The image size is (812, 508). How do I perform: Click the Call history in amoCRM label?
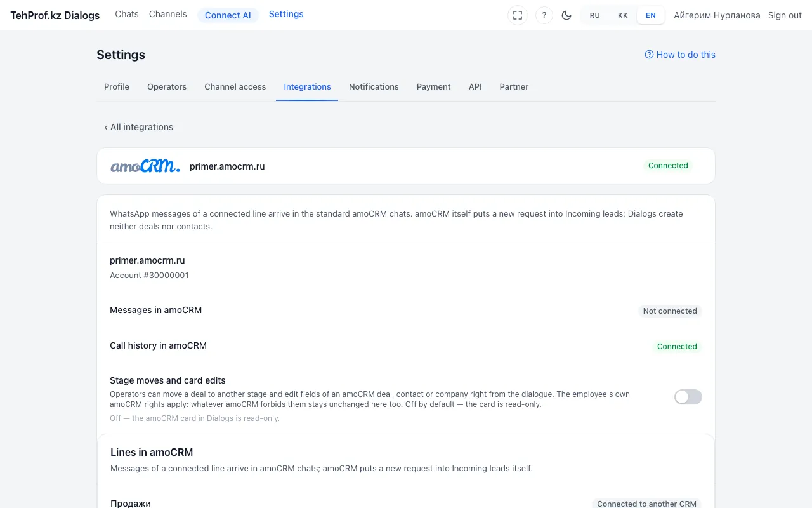click(158, 346)
